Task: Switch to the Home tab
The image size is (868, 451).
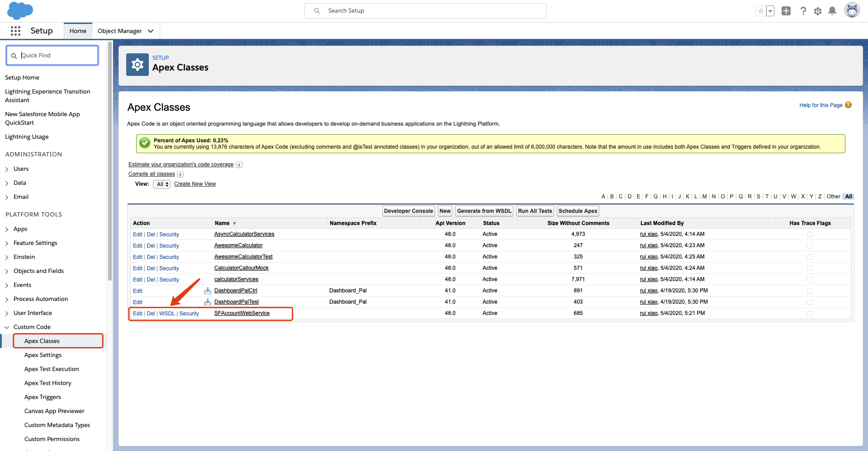Action: tap(77, 31)
